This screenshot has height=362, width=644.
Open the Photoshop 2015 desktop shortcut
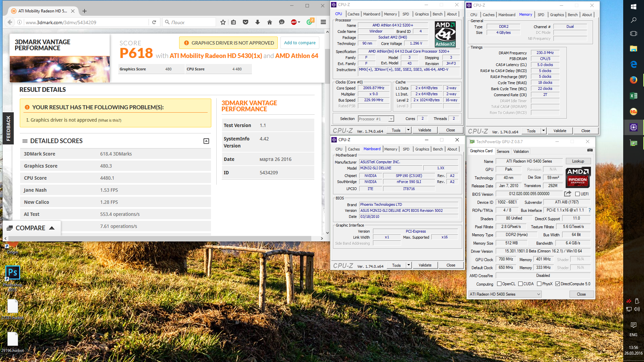pyautogui.click(x=12, y=278)
